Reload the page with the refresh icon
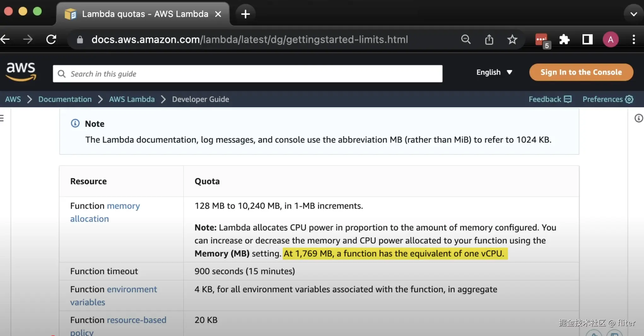Viewport: 644px width, 336px height. 51,39
